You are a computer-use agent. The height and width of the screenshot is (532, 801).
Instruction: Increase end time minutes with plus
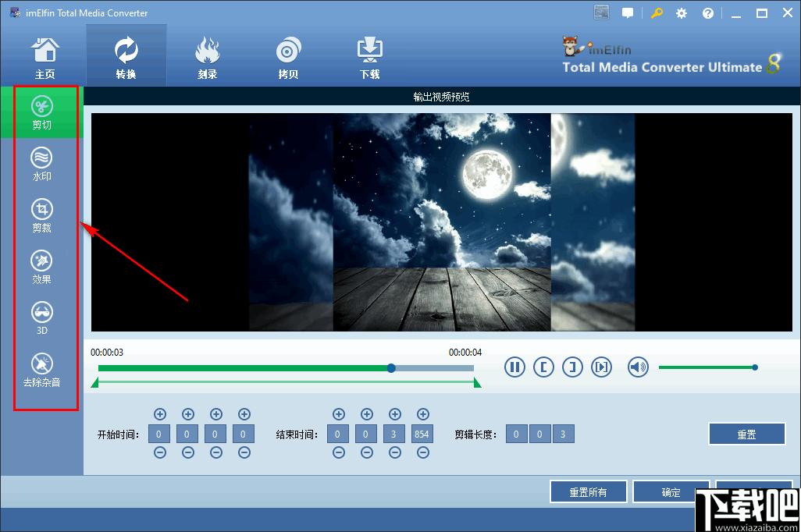pyautogui.click(x=367, y=414)
